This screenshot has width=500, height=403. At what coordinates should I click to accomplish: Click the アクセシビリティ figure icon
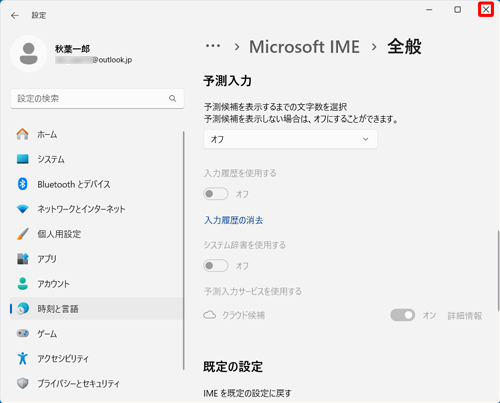coord(23,358)
